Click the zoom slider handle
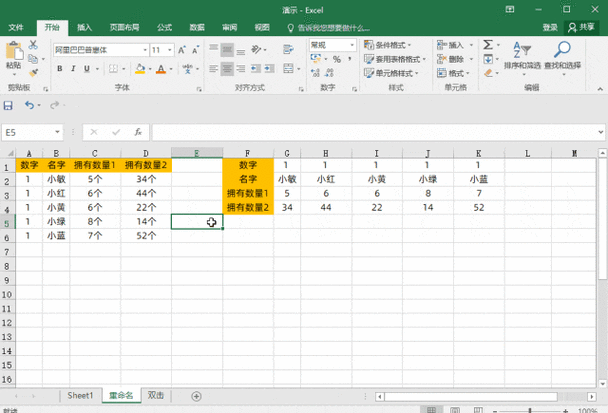Image resolution: width=608 pixels, height=413 pixels. click(x=530, y=410)
